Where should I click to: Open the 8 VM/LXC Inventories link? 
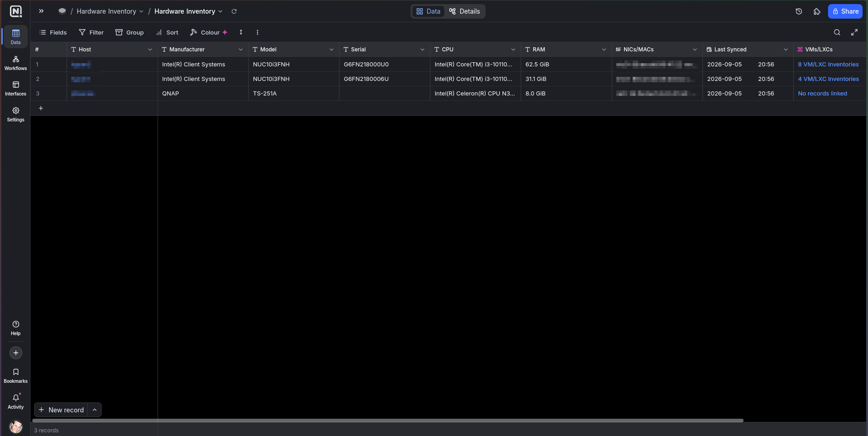coord(828,65)
